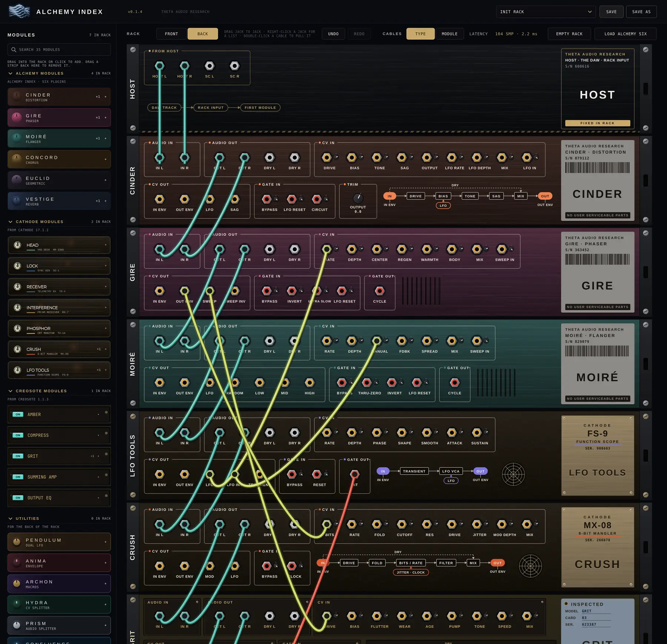Viewport: 667px width, 644px height.
Task: Click the Alchemy Index wave logo
Action: click(19, 11)
